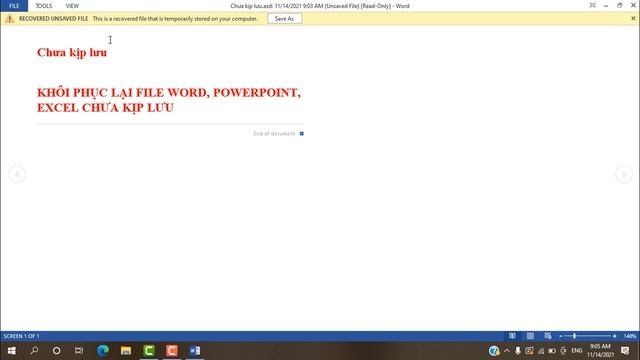Viewport: 640px width, 360px height.
Task: Click the warning icon in message bar
Action: [x=9, y=19]
